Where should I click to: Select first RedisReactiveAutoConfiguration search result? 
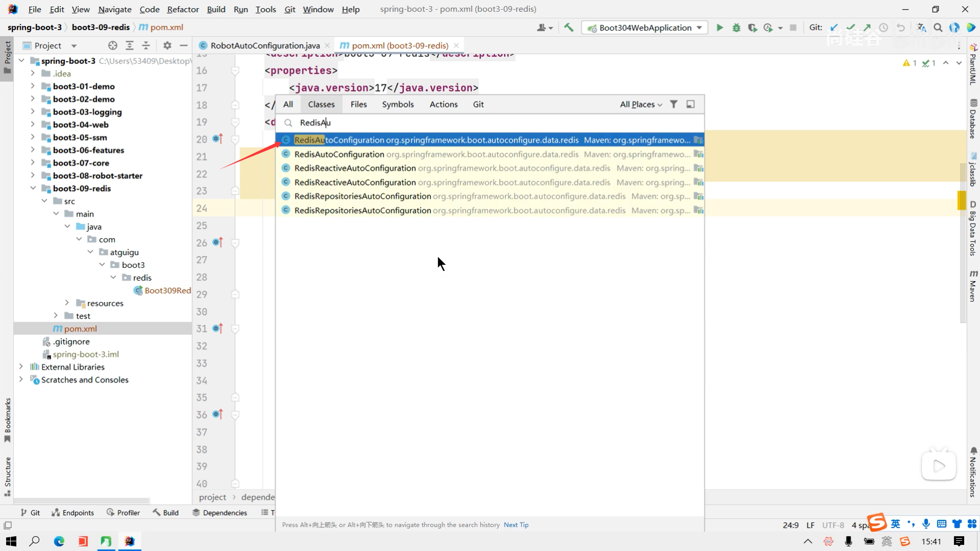(x=355, y=168)
